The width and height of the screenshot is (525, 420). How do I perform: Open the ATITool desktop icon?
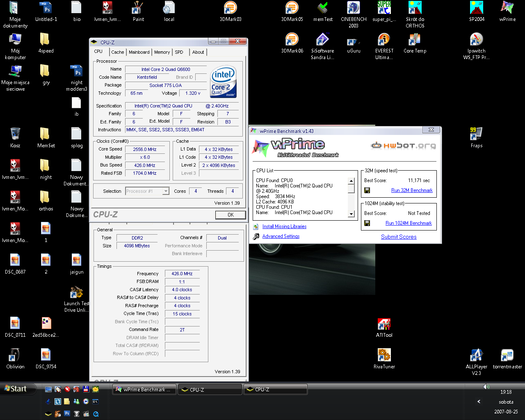pyautogui.click(x=384, y=327)
